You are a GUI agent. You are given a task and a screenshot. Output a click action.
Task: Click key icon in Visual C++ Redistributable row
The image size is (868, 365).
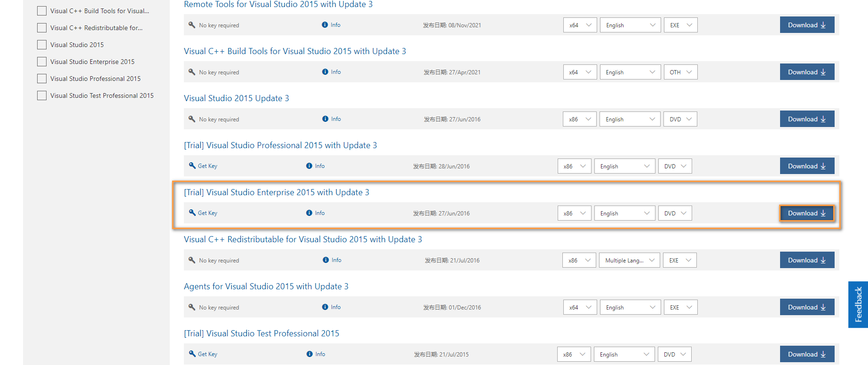click(x=192, y=260)
